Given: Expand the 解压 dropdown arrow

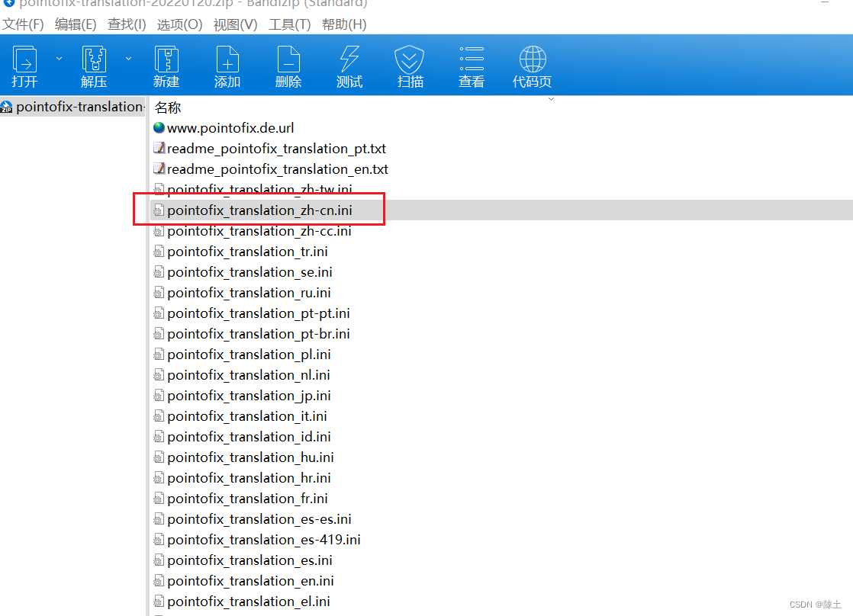Looking at the screenshot, I should pos(128,59).
